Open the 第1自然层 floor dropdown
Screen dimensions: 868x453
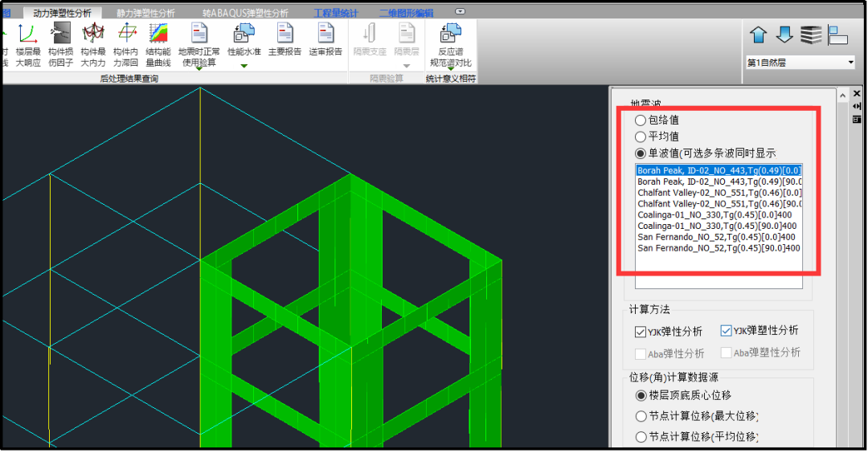pyautogui.click(x=800, y=63)
